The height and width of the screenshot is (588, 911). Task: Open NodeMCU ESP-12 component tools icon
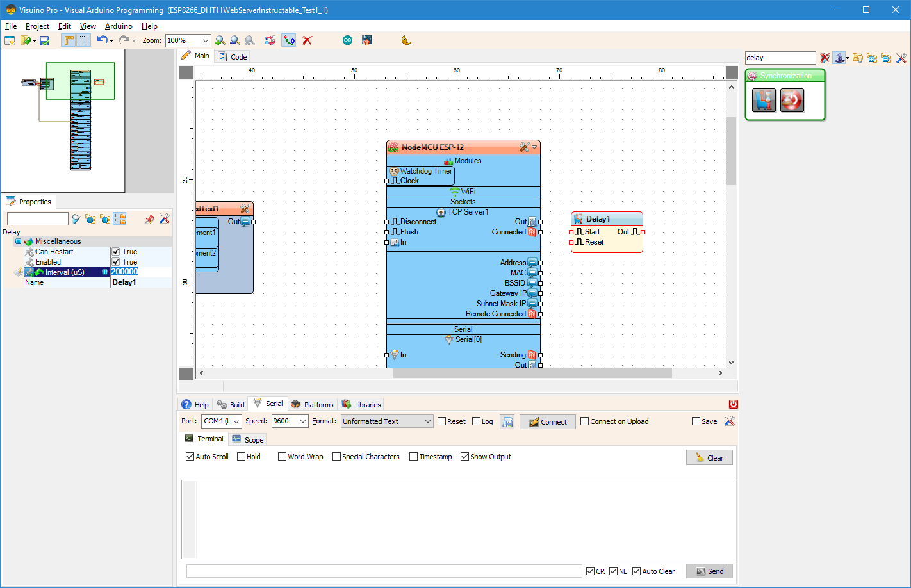pos(524,147)
